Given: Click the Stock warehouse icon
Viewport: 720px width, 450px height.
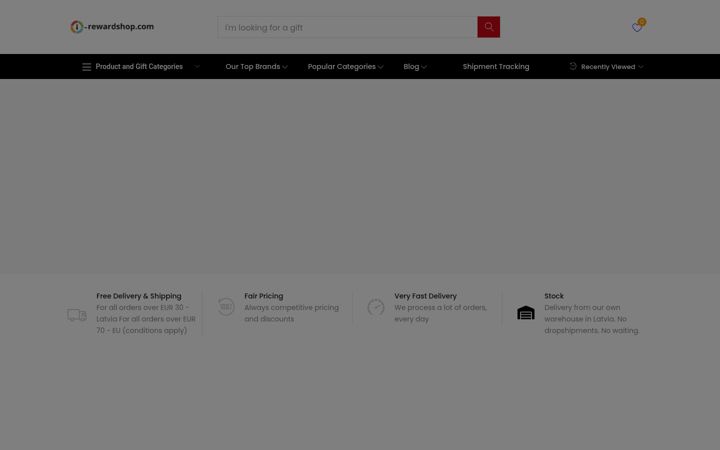Looking at the screenshot, I should [526, 313].
